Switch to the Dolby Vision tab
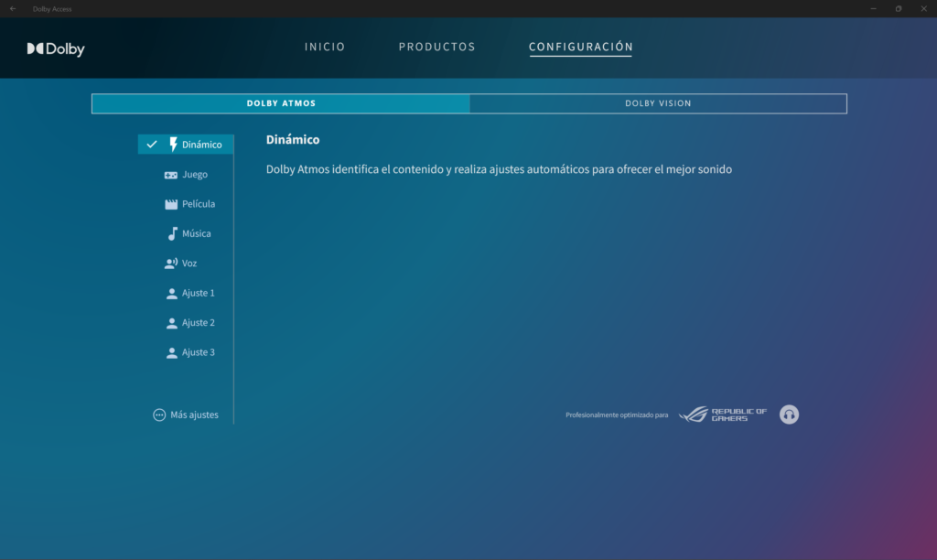The image size is (937, 560). (658, 103)
